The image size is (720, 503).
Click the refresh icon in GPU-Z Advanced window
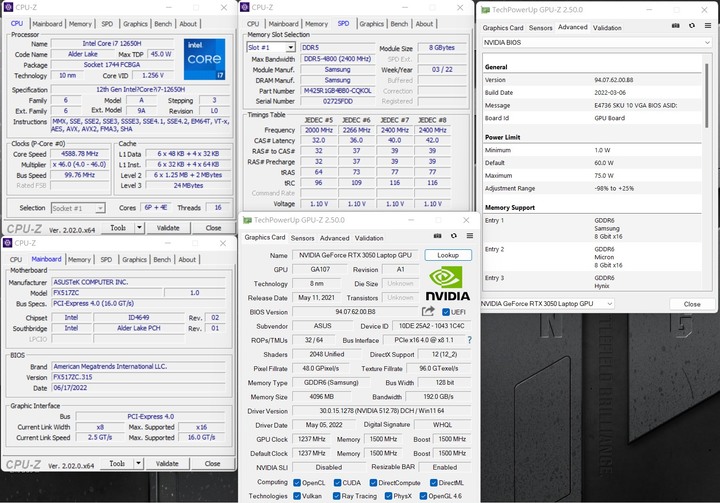692,26
